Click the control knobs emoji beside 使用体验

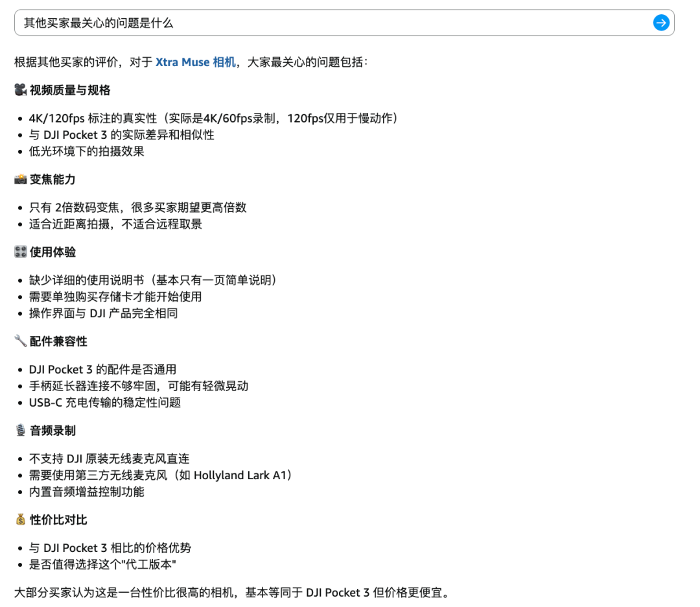[21, 252]
